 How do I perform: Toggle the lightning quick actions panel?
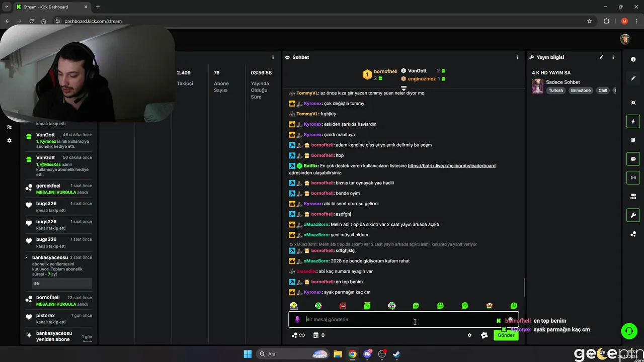point(633,121)
